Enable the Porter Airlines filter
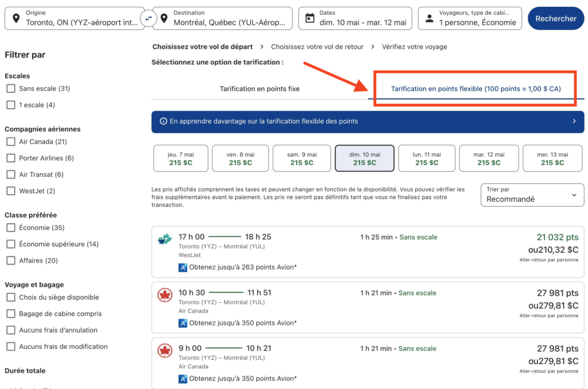Image resolution: width=588 pixels, height=389 pixels. pos(11,158)
